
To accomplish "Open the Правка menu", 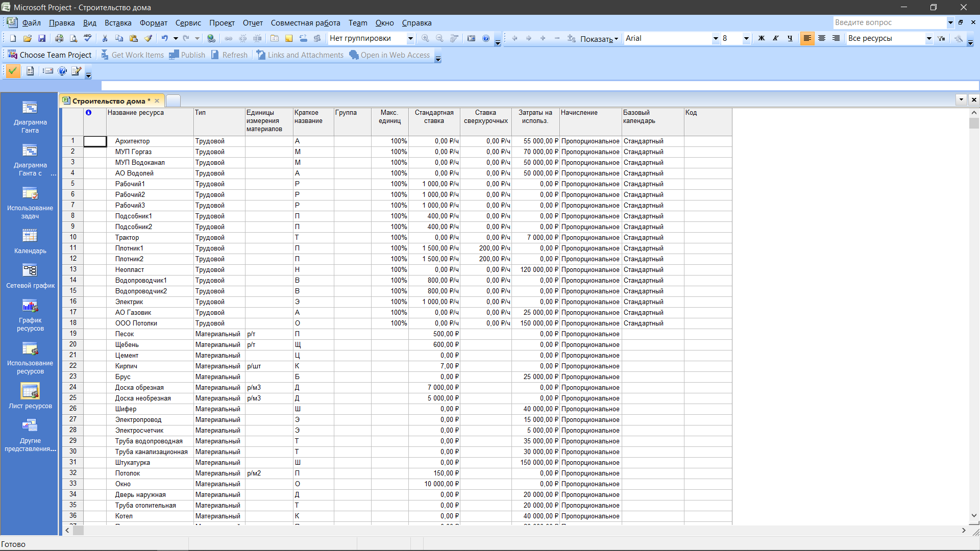I will click(x=62, y=23).
